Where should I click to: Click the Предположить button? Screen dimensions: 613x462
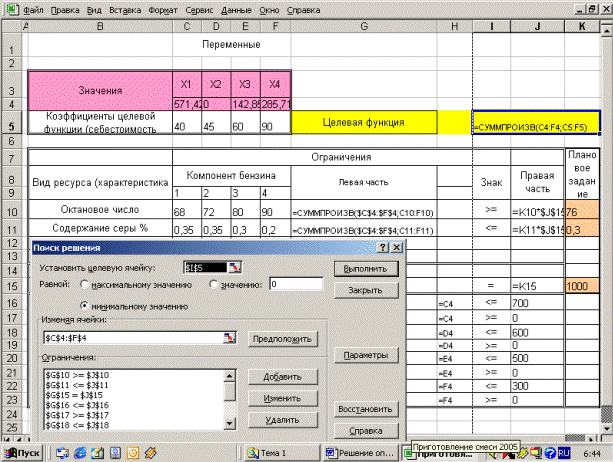(x=283, y=338)
